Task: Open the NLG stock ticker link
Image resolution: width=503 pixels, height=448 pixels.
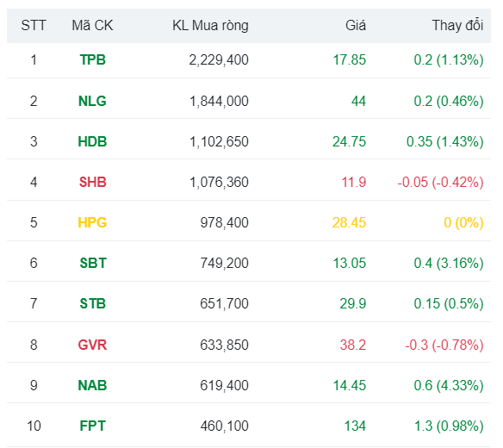Action: [92, 101]
